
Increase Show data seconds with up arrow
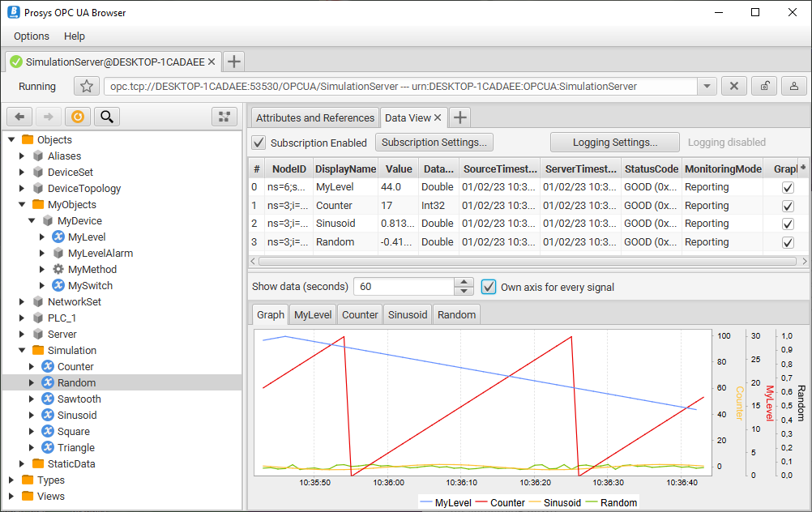point(464,282)
